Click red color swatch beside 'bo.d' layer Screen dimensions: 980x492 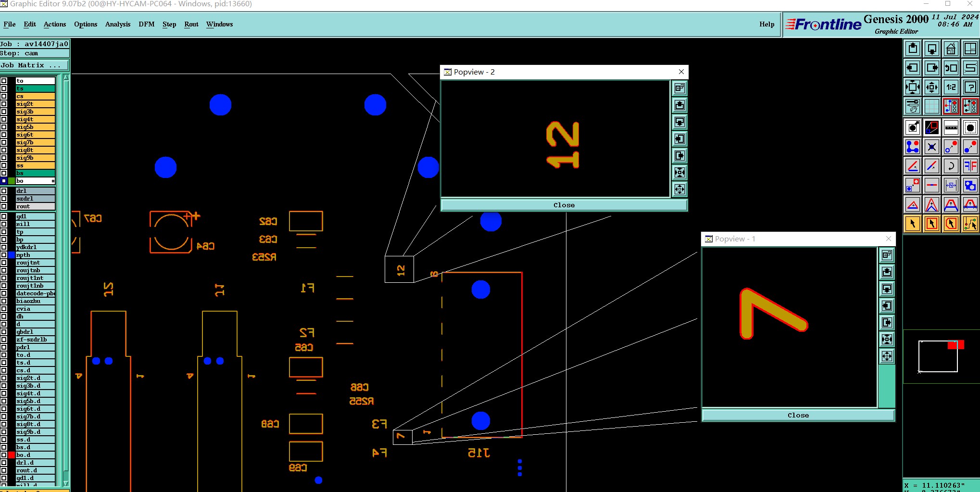click(x=12, y=455)
